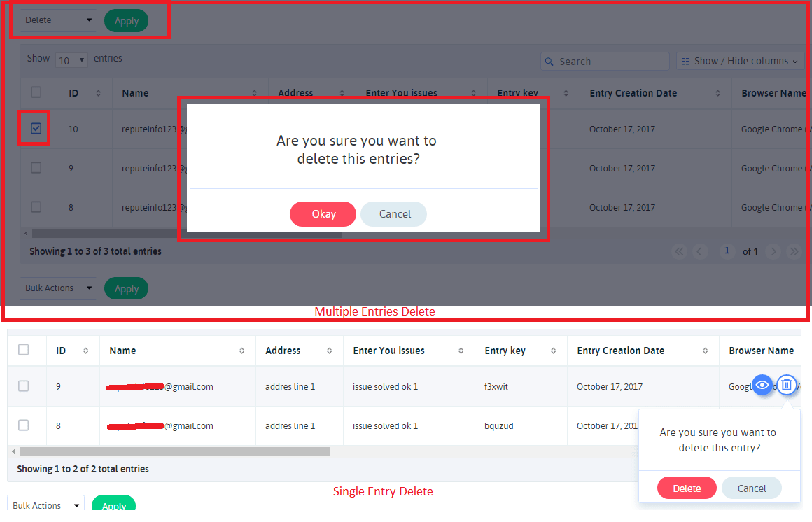Uncheck the checkbox for entry ID 10
812x522 pixels.
tap(36, 129)
